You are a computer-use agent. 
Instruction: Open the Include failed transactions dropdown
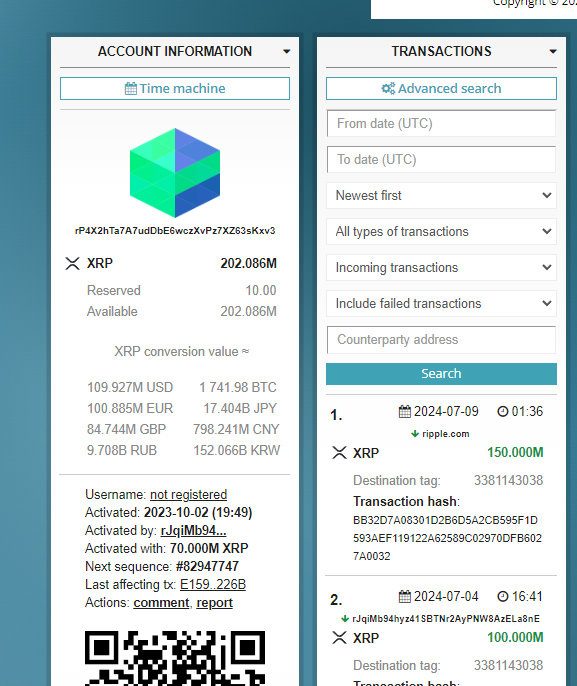[x=441, y=303]
